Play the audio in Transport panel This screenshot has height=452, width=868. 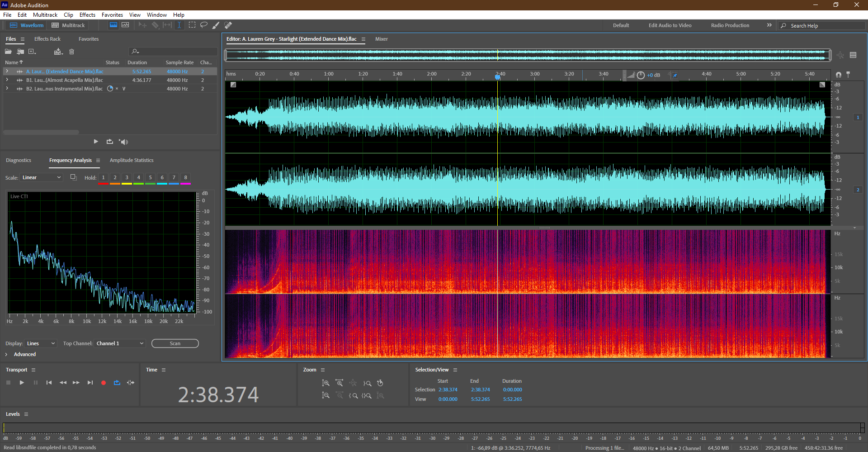[22, 383]
